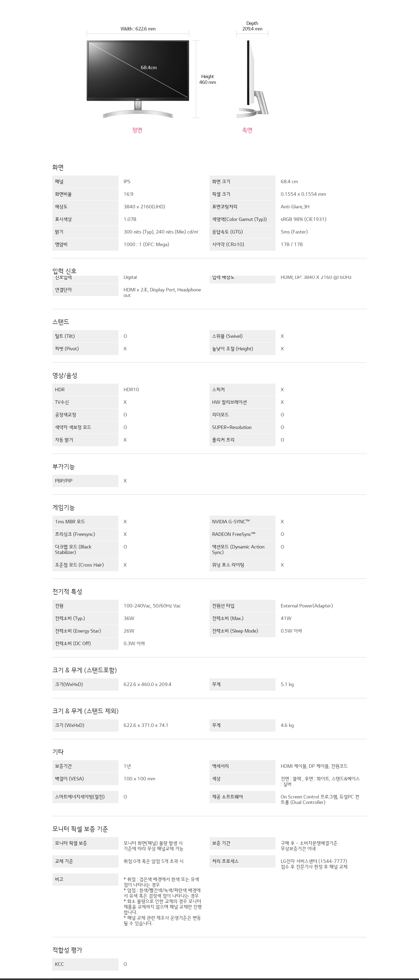Click the 해상도 3840 x 2160(UHD) value
Image resolution: width=419 pixels, height=980 pixels.
click(144, 206)
